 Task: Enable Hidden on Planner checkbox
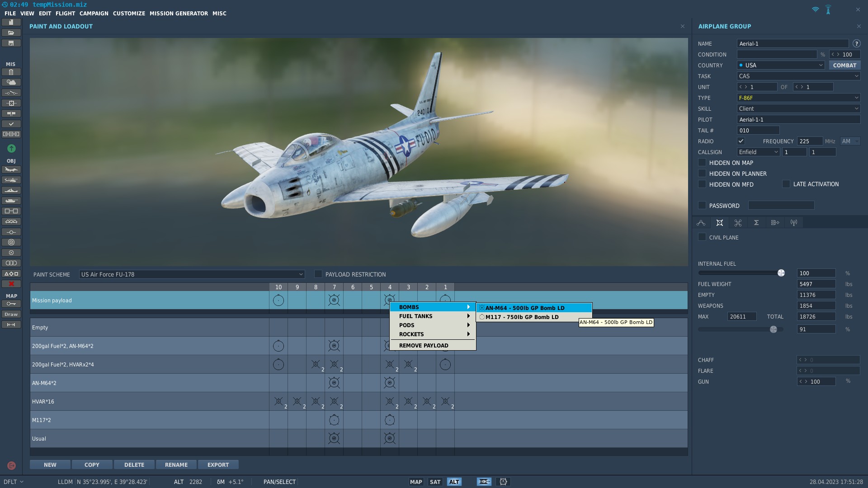[x=702, y=174]
